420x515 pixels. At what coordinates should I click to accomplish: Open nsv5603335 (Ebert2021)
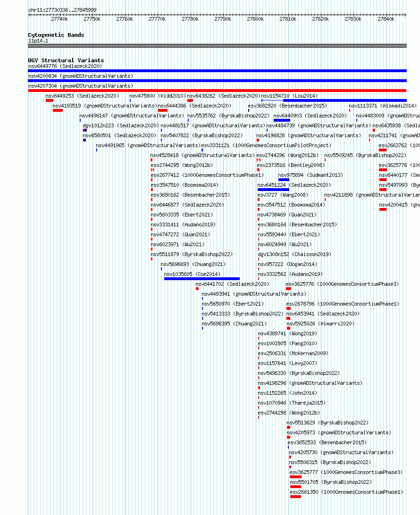pyautogui.click(x=182, y=214)
